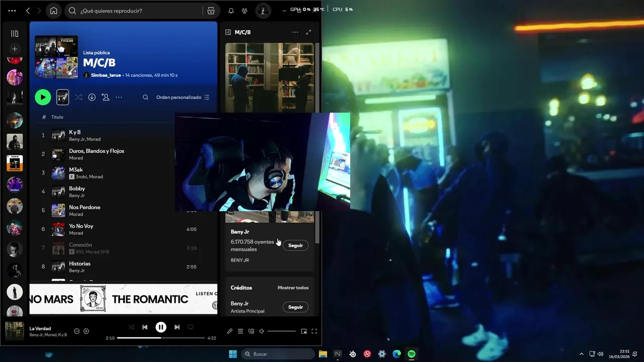Pause the current song
This screenshot has height=362, width=644.
point(161,327)
